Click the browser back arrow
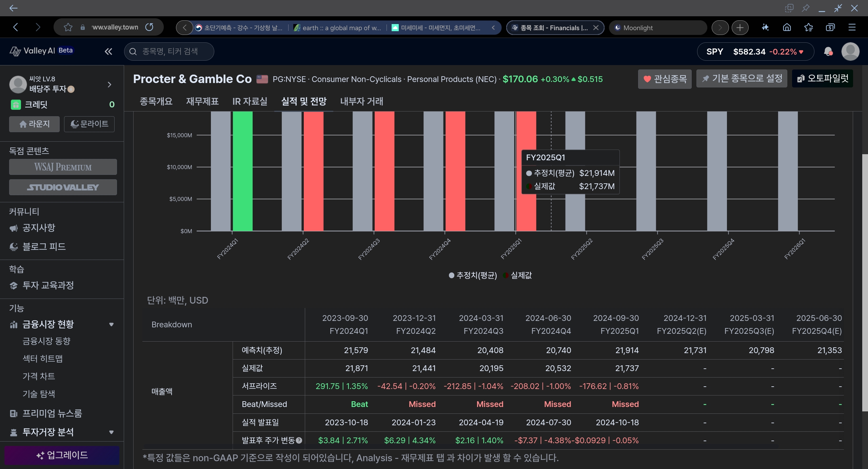The image size is (868, 469). [16, 27]
